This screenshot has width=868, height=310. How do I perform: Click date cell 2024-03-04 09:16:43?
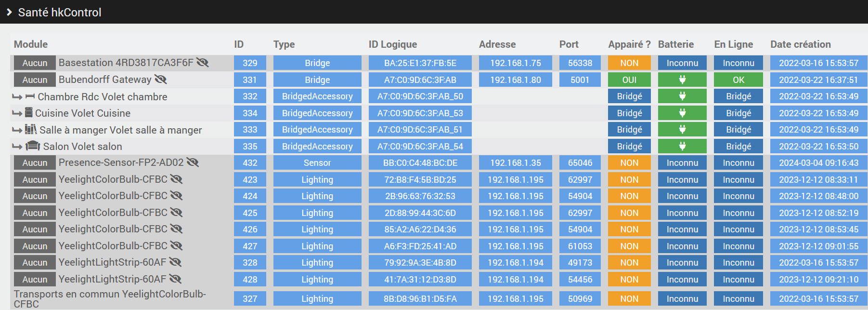pyautogui.click(x=819, y=162)
